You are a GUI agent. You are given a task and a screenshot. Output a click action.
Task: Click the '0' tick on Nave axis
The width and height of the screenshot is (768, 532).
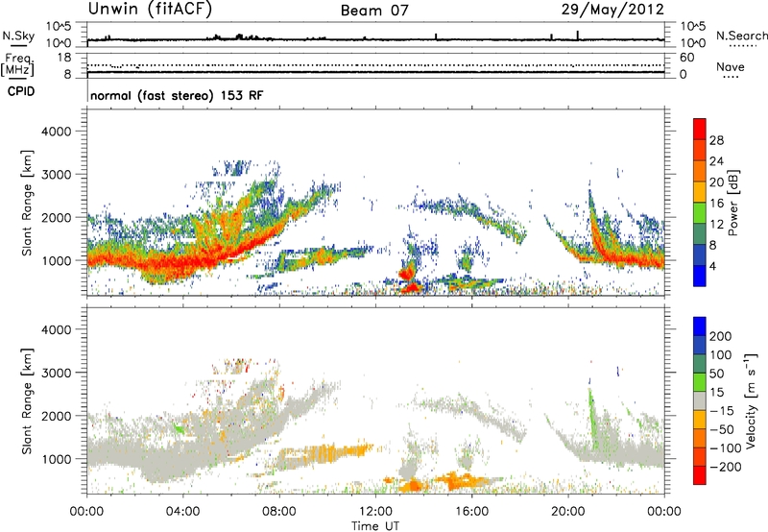click(683, 75)
